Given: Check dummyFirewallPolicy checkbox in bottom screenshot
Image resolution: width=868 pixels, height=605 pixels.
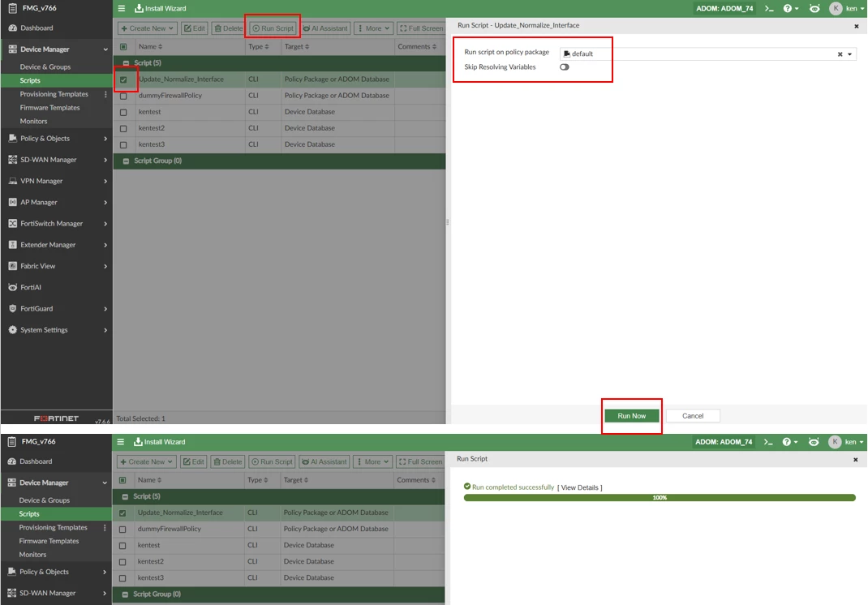Looking at the screenshot, I should point(122,529).
